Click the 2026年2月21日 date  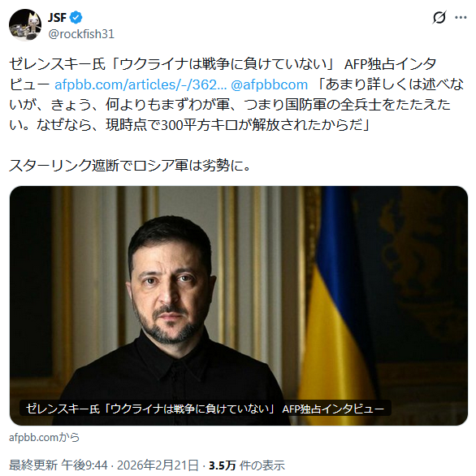point(158,465)
